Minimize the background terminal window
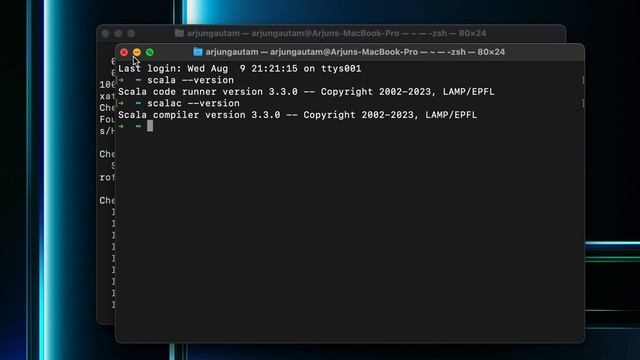Screen dimensions: 640x360 coord(118,33)
